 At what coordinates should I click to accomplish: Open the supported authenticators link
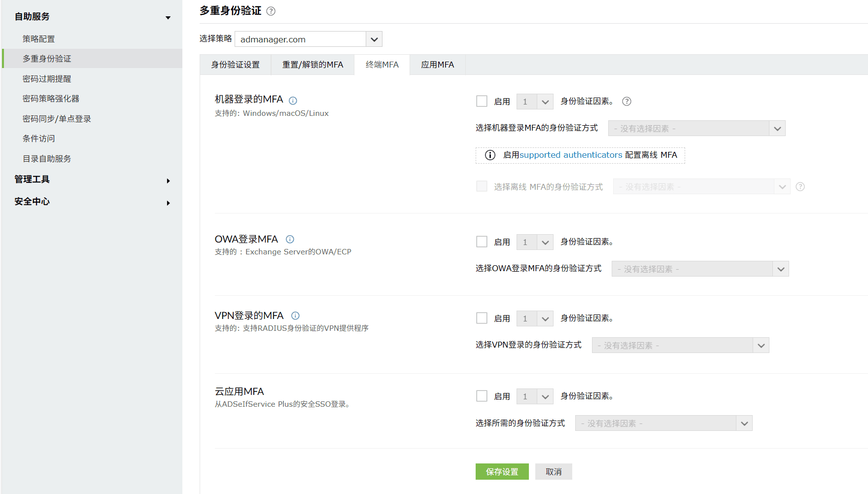571,155
